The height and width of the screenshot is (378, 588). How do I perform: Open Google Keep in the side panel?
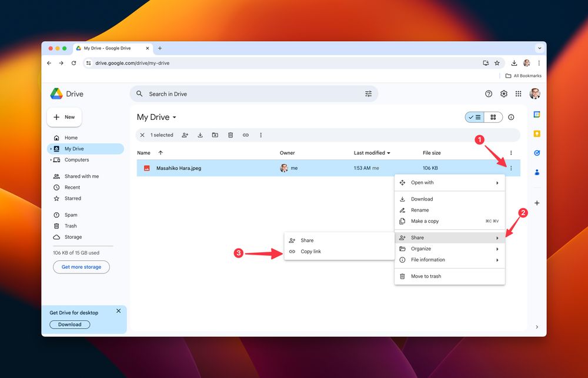click(537, 133)
